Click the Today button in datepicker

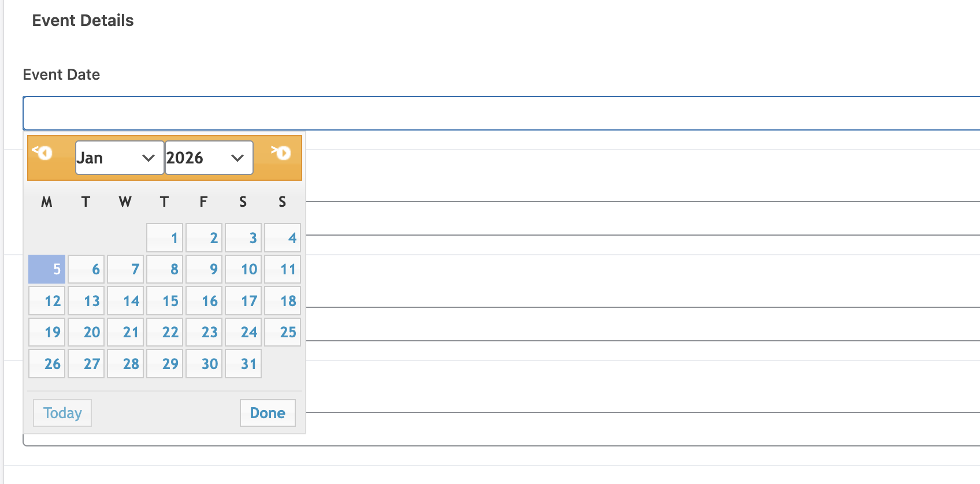(62, 413)
